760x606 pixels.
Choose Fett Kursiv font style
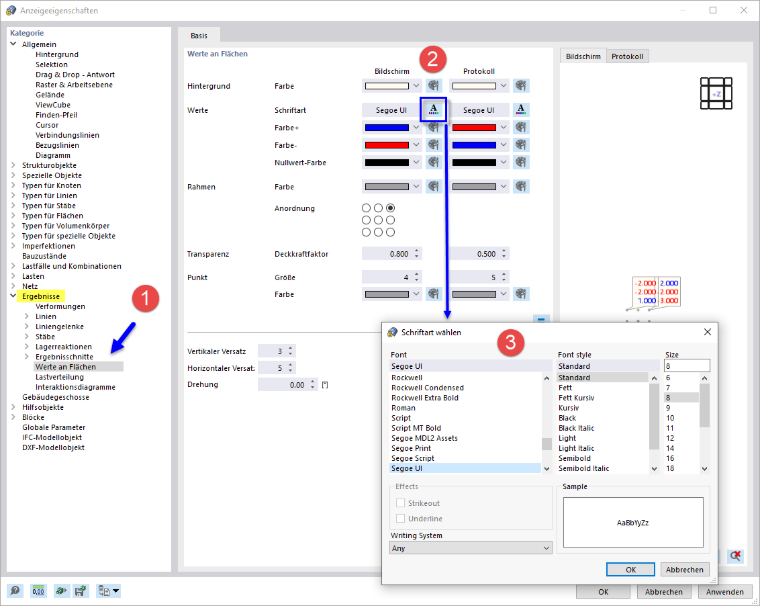[x=576, y=398]
